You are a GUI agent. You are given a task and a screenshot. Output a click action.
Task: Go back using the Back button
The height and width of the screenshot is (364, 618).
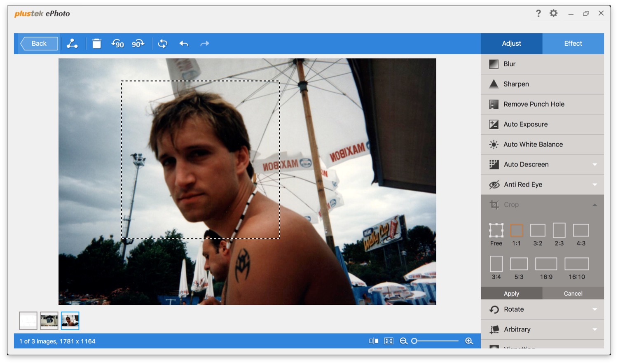[39, 44]
